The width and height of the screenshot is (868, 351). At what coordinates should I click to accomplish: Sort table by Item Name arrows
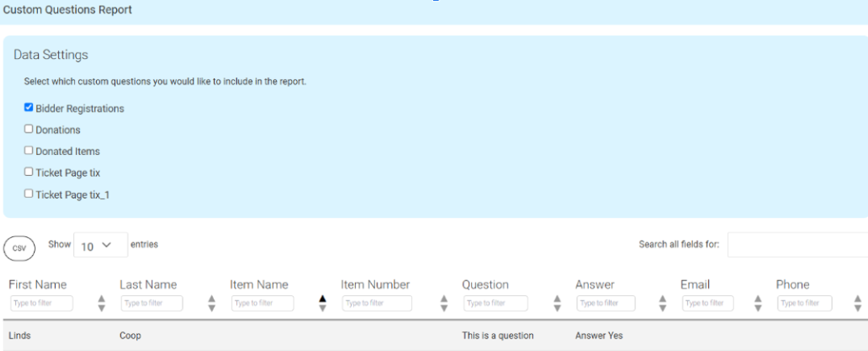pos(323,303)
